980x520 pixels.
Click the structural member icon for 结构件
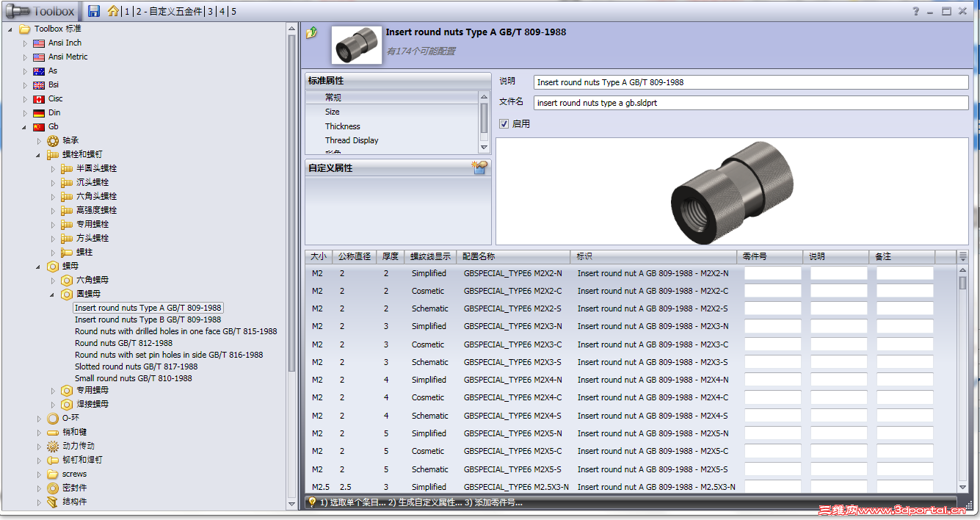(53, 502)
